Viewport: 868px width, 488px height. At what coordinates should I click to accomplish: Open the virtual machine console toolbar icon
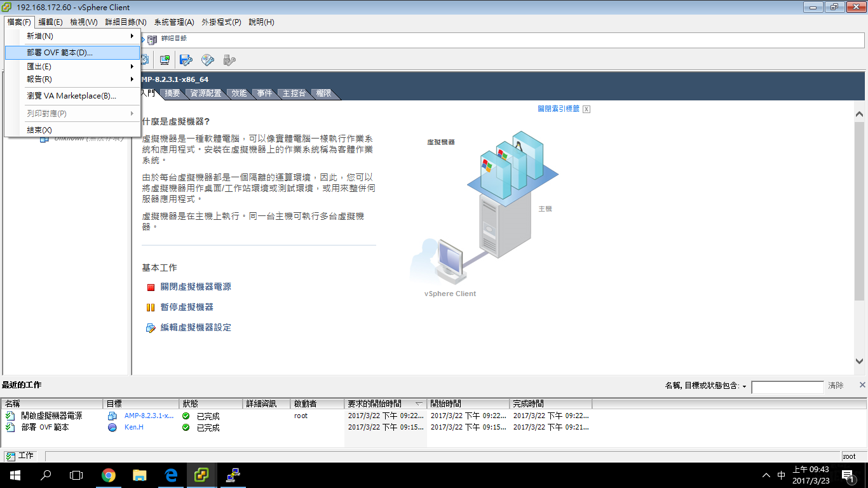coord(165,60)
